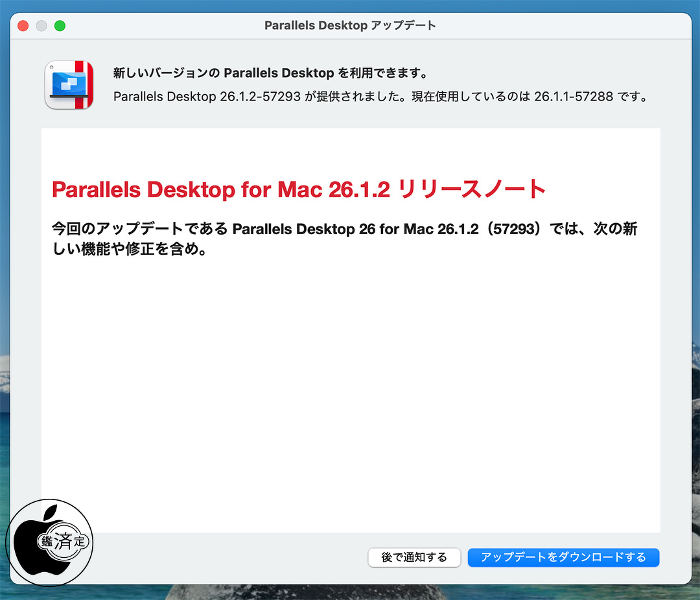
Task: Click the green full-screen window button
Action: point(60,26)
